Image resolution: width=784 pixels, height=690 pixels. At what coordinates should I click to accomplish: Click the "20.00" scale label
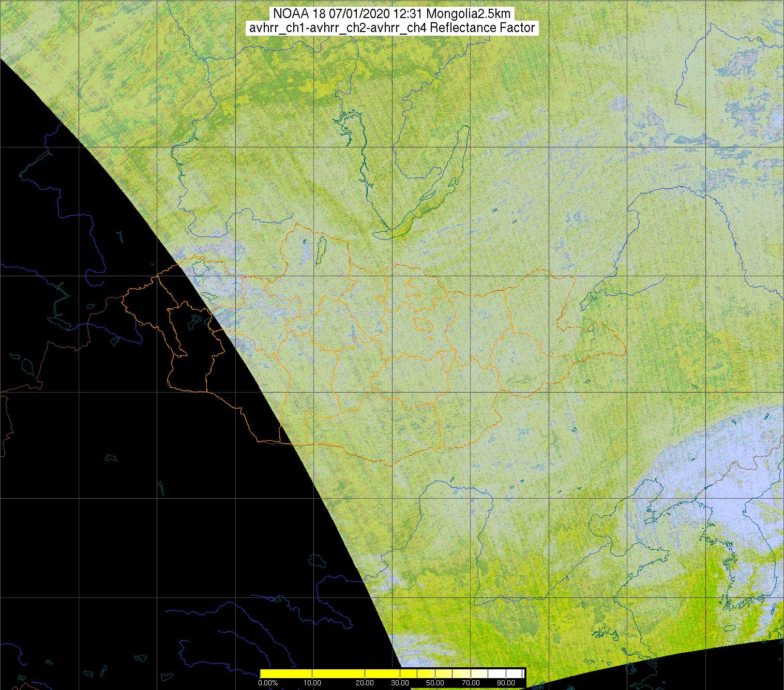click(365, 683)
